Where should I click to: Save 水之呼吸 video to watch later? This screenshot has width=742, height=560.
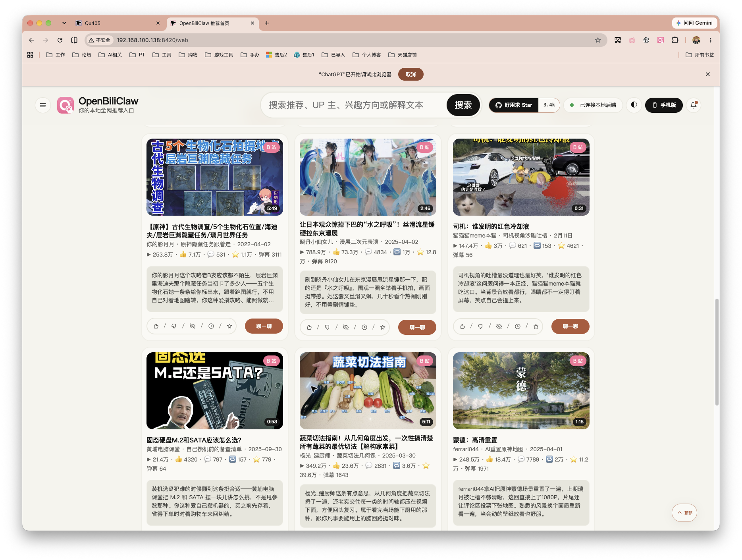(364, 327)
